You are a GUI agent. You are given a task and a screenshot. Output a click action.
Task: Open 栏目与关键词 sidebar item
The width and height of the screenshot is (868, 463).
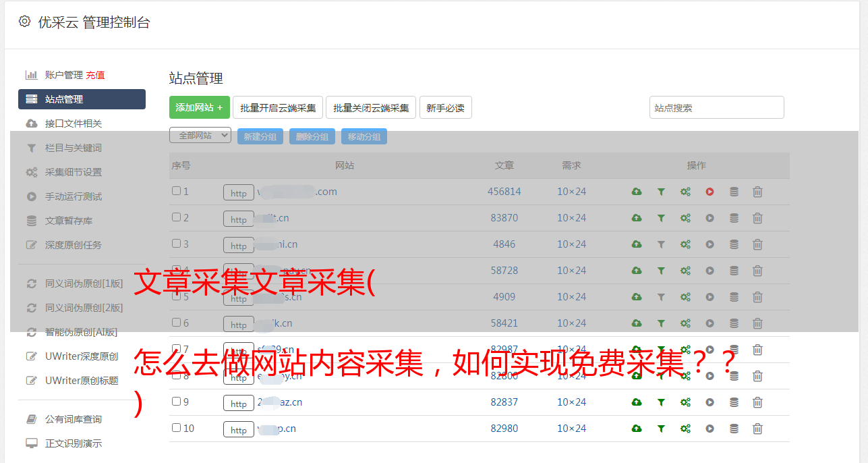point(74,148)
